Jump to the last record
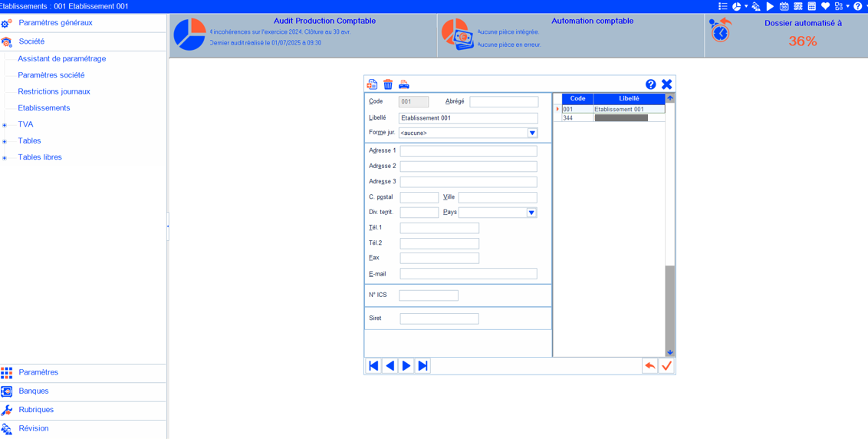 point(422,366)
